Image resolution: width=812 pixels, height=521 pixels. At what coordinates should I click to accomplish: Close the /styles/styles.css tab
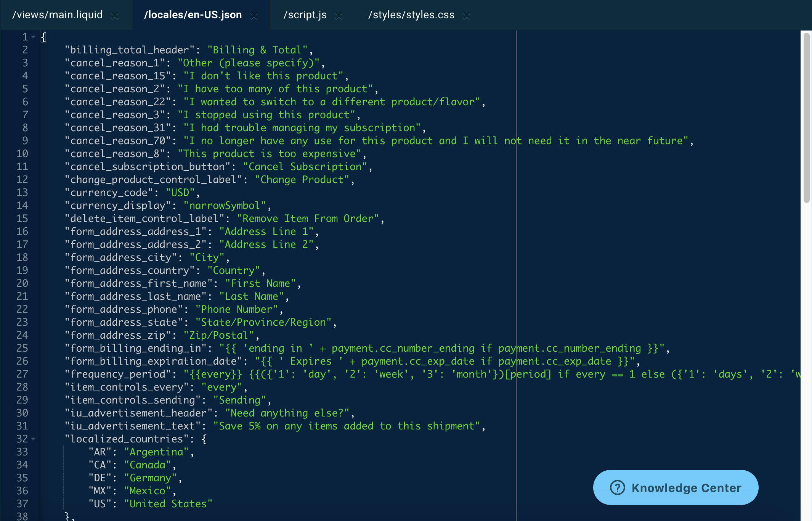(x=467, y=16)
